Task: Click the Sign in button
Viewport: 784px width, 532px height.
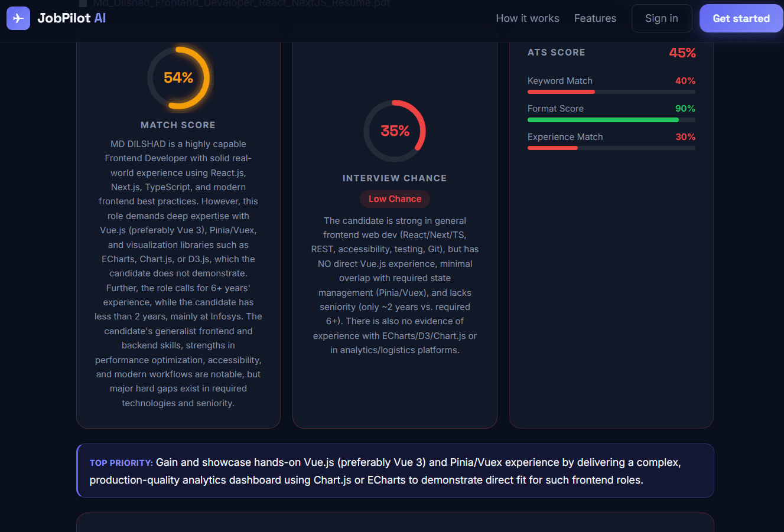Action: point(662,18)
